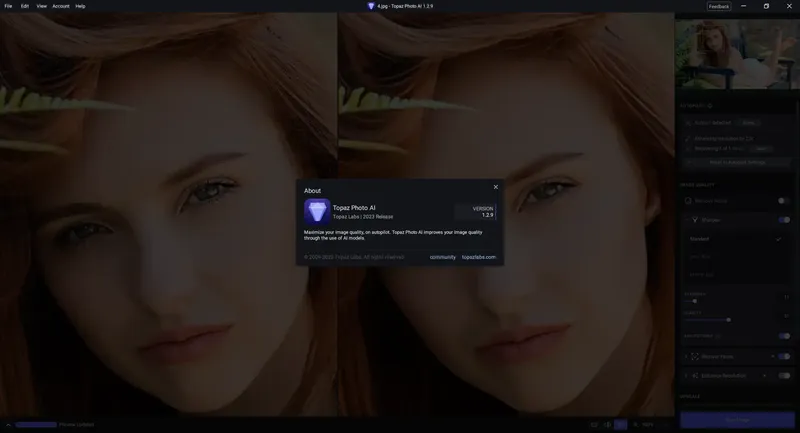Screen dimensions: 800x433
Task: Click the Recover Faces icon
Action: (695, 356)
